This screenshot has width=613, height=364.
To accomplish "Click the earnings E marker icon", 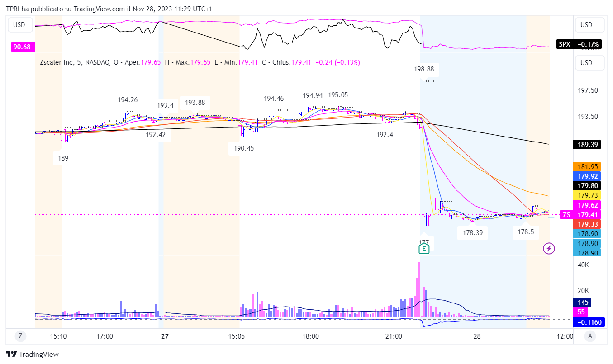I will pyautogui.click(x=423, y=248).
